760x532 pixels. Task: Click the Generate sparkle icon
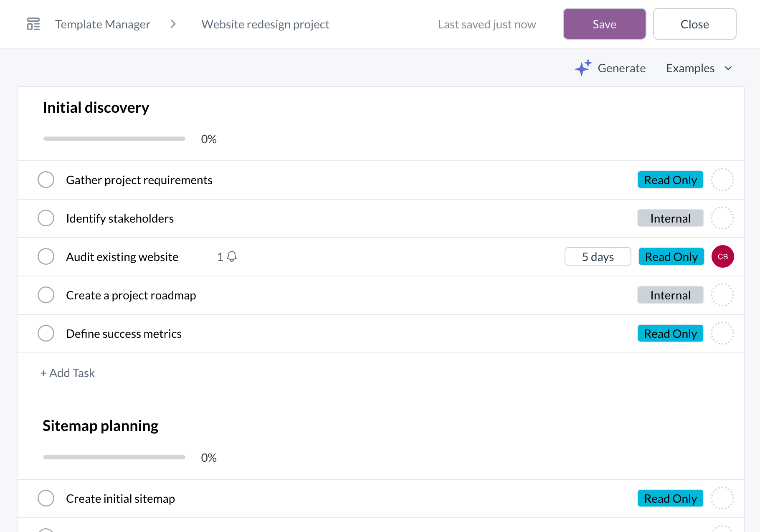point(583,68)
